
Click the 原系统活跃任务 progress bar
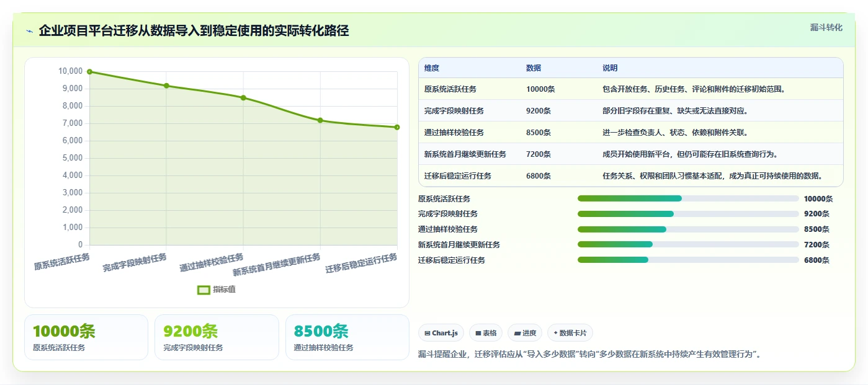[688, 198]
